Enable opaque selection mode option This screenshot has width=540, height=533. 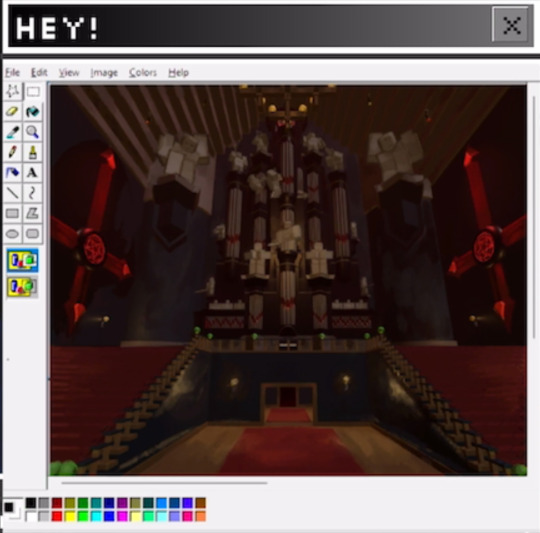pos(23,260)
